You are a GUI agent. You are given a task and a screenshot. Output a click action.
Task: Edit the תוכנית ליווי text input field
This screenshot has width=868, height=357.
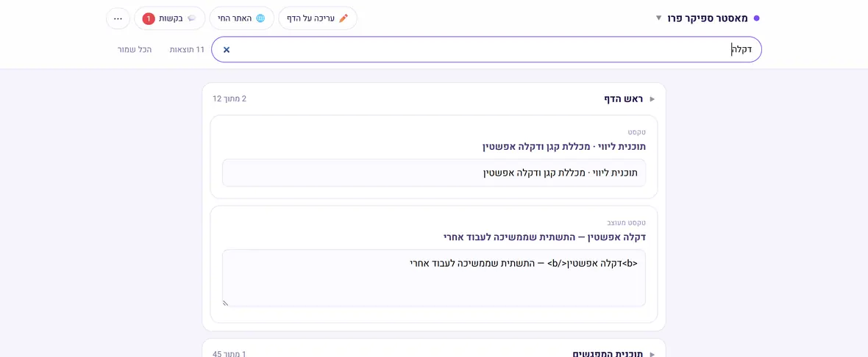pos(434,173)
